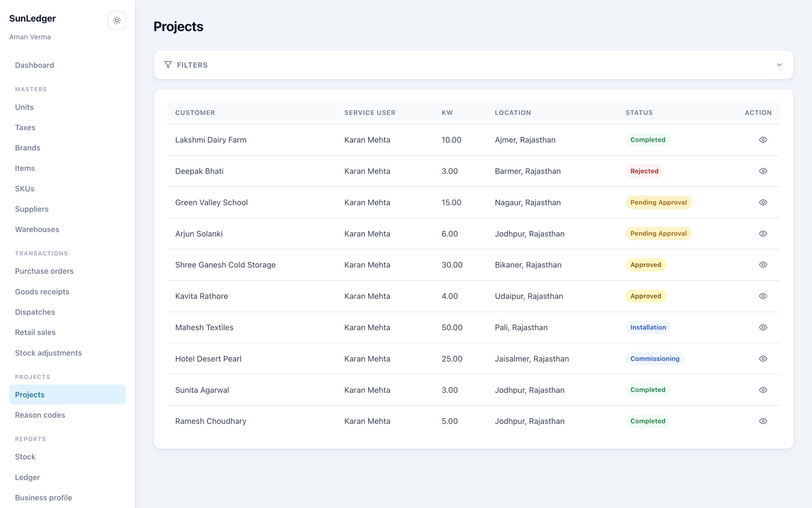Image resolution: width=812 pixels, height=508 pixels.
Task: View the Mahesh Textiles project
Action: [x=763, y=327]
